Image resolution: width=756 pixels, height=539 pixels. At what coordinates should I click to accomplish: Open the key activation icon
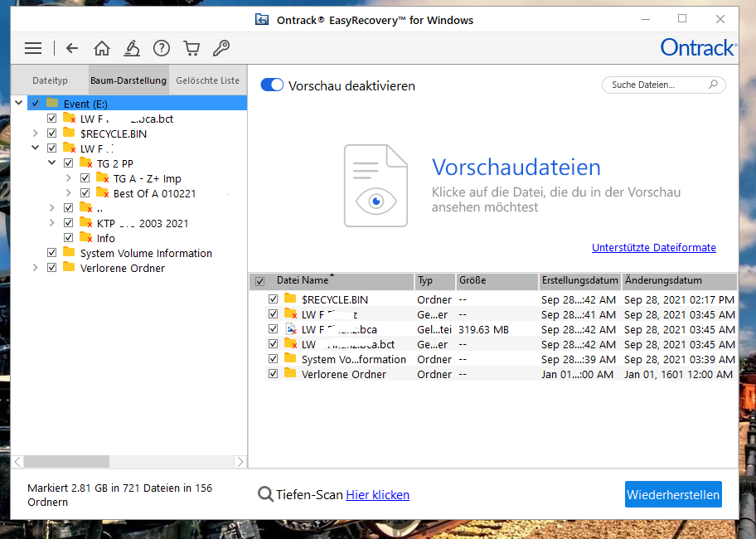pyautogui.click(x=221, y=48)
